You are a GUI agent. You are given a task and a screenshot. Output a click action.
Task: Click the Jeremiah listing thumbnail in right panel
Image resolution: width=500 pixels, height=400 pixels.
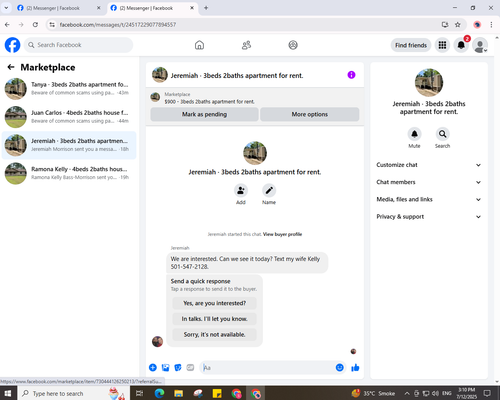click(429, 83)
